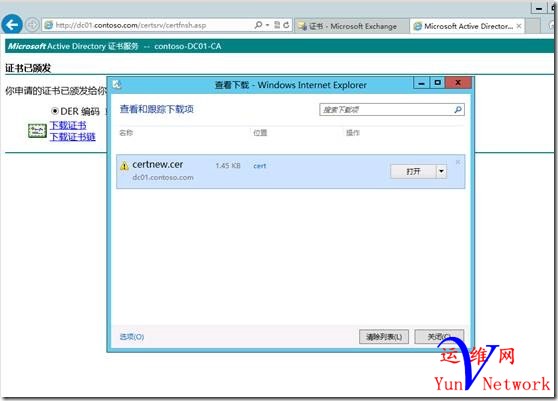Click the 下载证书 link
The width and height of the screenshot is (558, 401).
coord(68,125)
